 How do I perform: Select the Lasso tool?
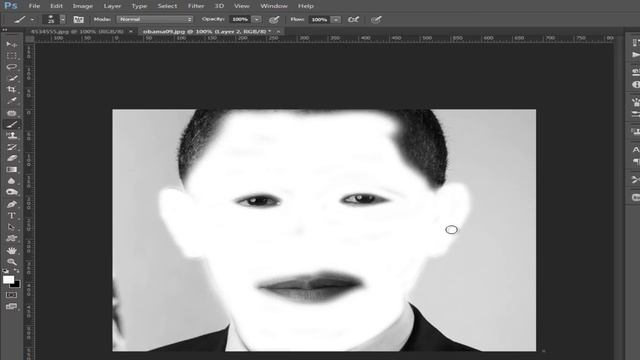point(11,67)
